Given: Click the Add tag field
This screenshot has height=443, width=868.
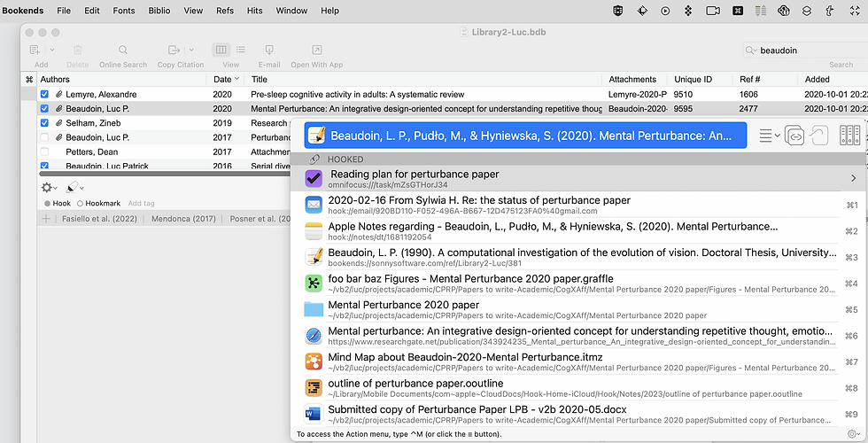Looking at the screenshot, I should pyautogui.click(x=141, y=203).
